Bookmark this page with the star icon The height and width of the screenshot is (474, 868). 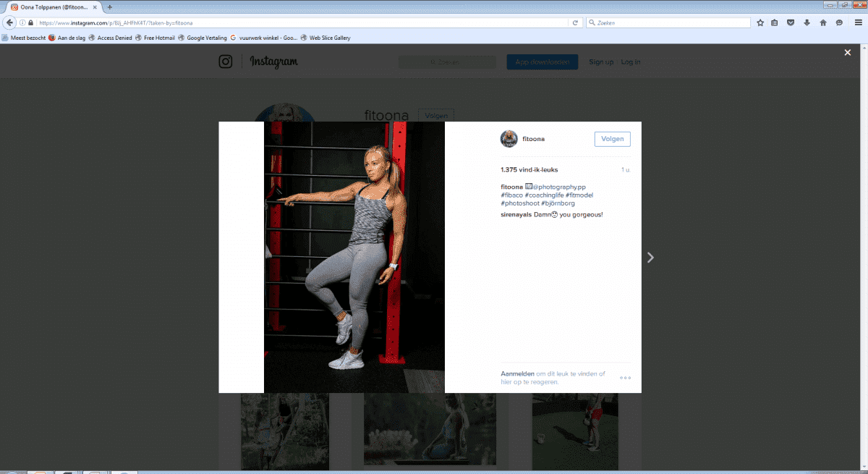point(760,22)
